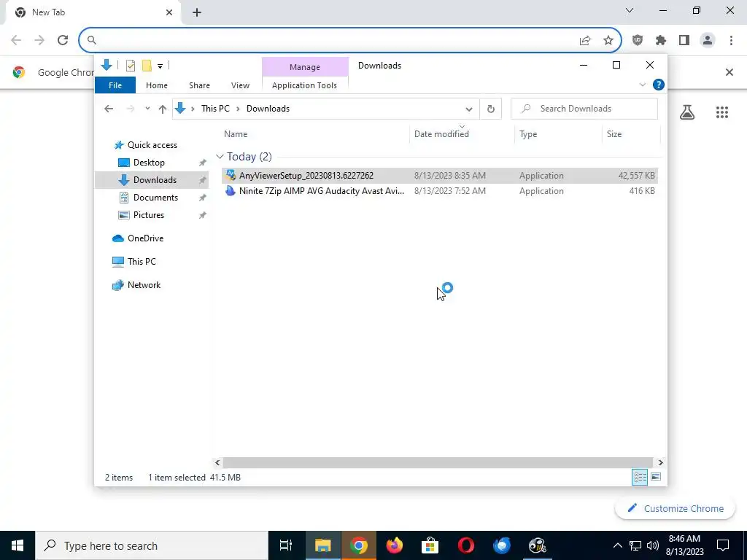747x560 pixels.
Task: Click This PC in the address path
Action: coord(215,109)
